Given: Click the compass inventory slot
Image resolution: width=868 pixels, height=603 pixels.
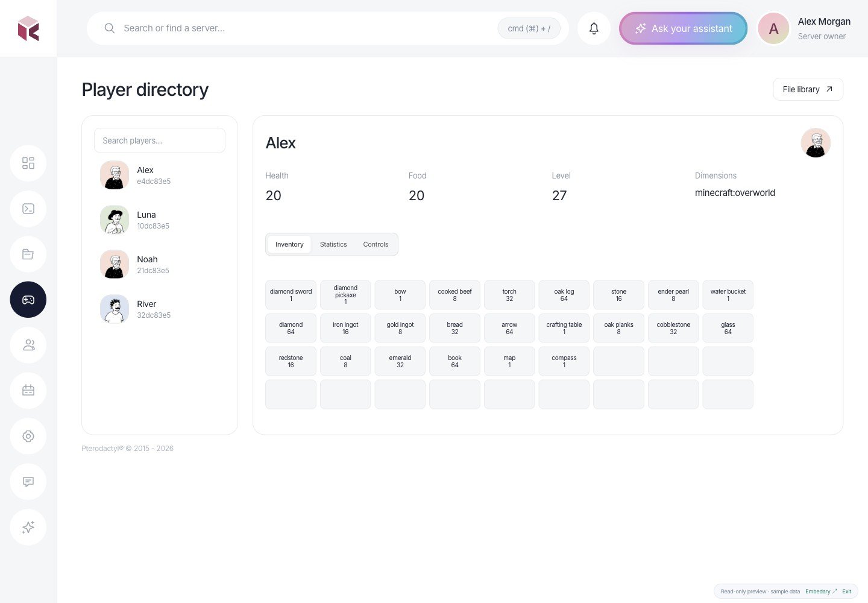Looking at the screenshot, I should 564,361.
